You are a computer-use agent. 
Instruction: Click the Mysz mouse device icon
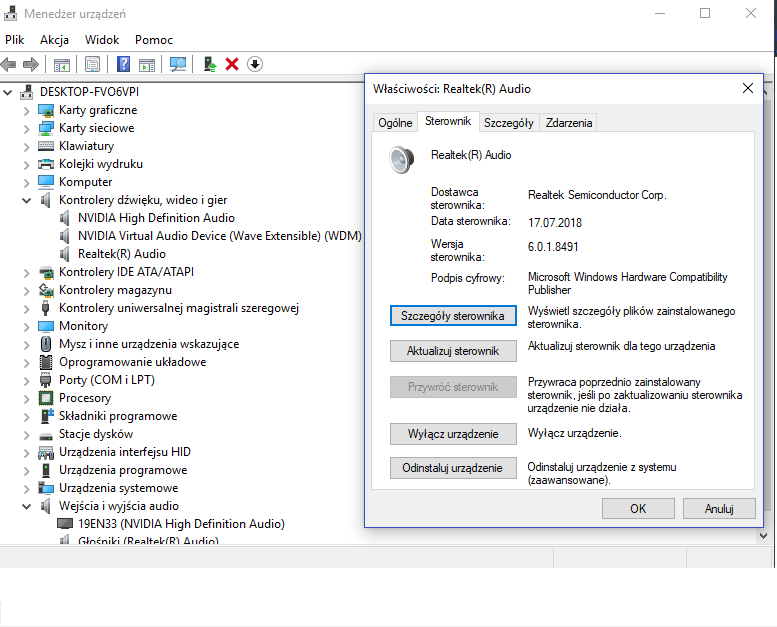[x=46, y=344]
